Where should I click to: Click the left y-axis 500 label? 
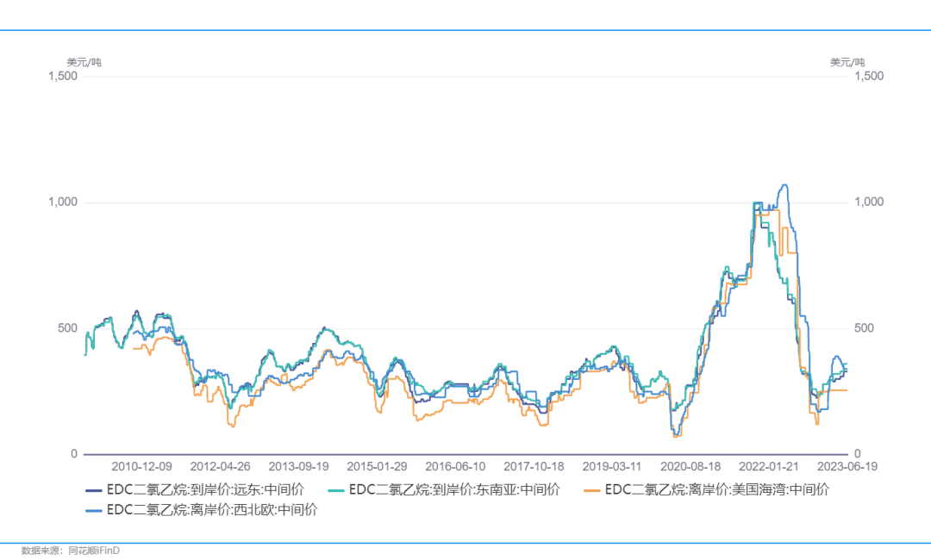click(x=68, y=328)
